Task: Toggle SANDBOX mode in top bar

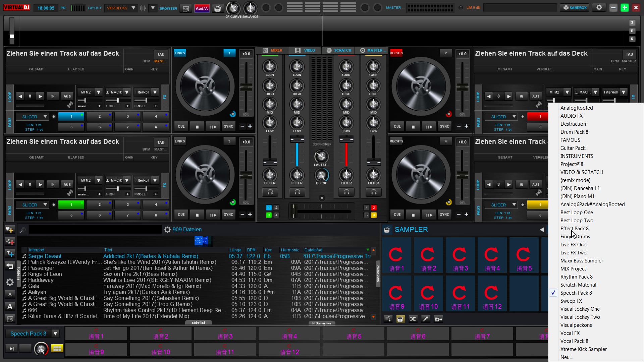Action: 575,7
